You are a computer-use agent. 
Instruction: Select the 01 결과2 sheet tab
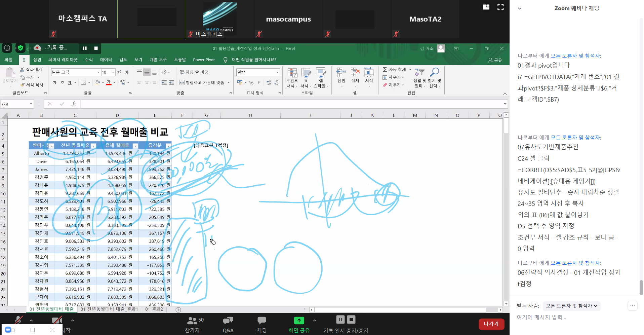coord(154,309)
